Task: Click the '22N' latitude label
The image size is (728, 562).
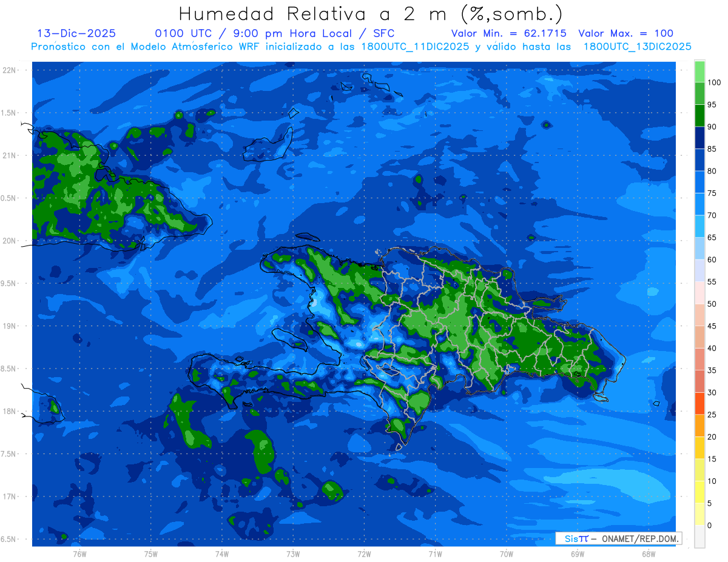Action: (9, 70)
